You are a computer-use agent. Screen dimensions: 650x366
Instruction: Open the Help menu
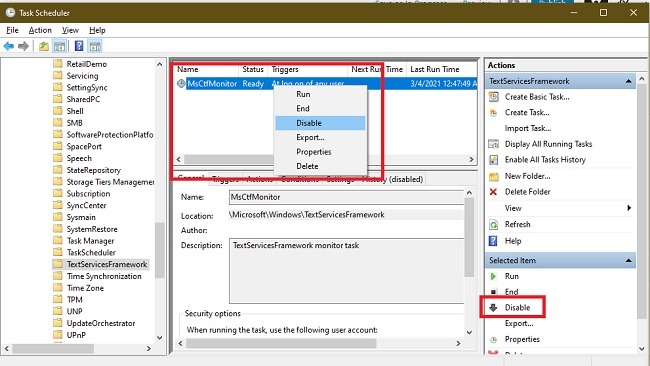pos(97,30)
